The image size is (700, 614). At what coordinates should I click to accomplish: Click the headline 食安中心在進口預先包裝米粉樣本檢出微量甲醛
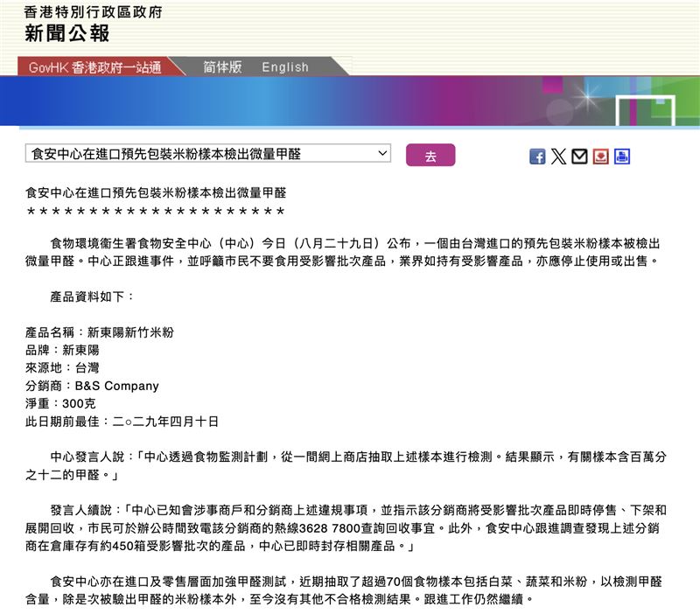point(156,192)
